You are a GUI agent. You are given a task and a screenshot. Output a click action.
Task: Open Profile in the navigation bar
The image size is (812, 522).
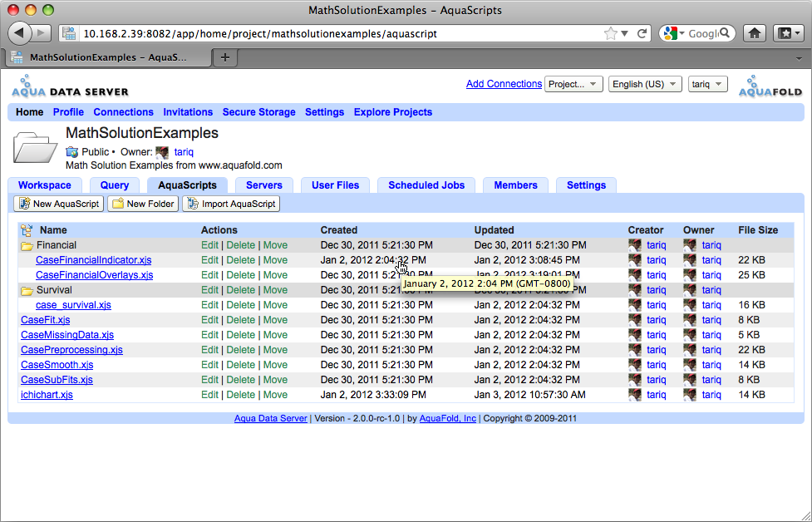click(x=68, y=112)
